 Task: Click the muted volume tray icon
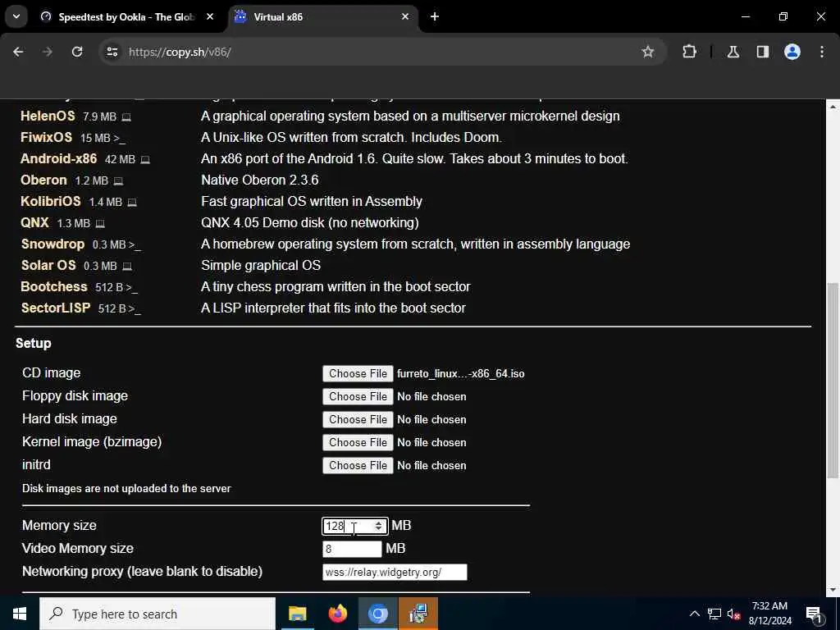733,614
